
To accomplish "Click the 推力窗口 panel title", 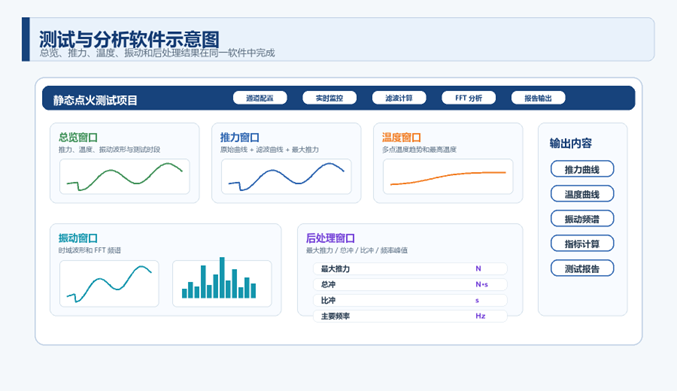I will 240,137.
